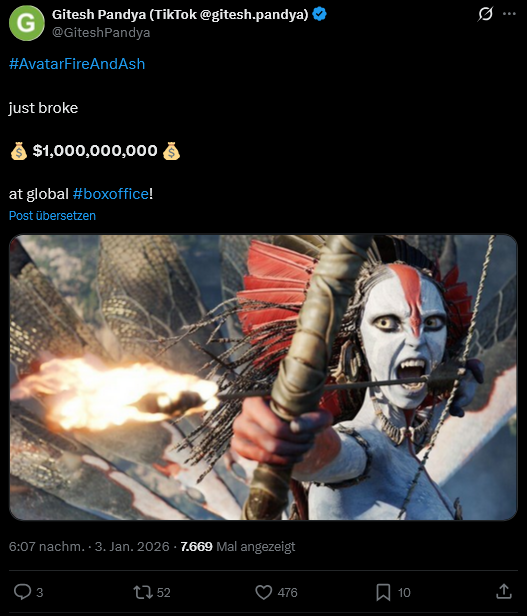Click the repost count 52

(x=163, y=592)
